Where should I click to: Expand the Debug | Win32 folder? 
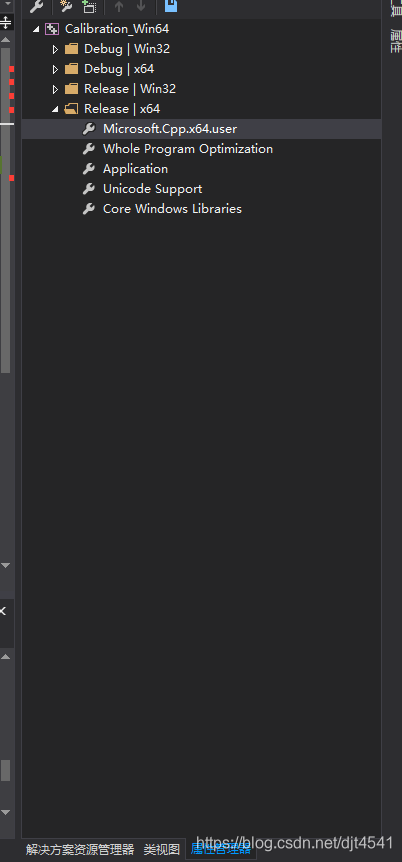pyautogui.click(x=55, y=49)
